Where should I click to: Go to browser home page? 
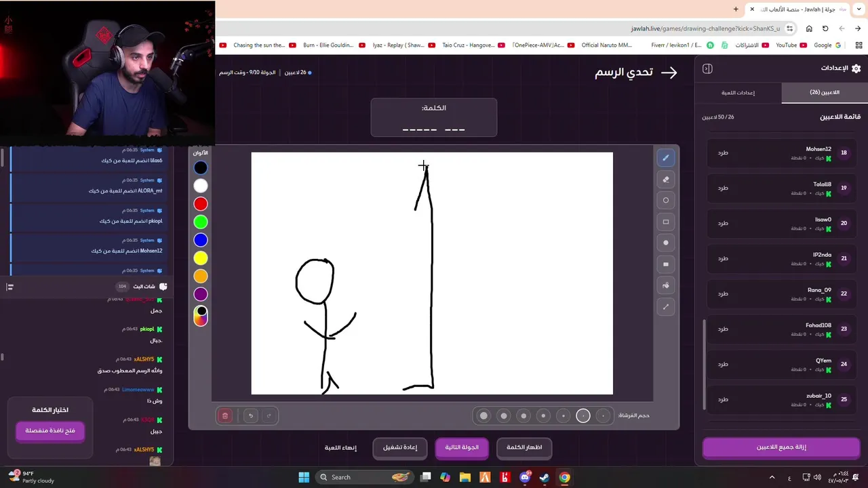[809, 28]
